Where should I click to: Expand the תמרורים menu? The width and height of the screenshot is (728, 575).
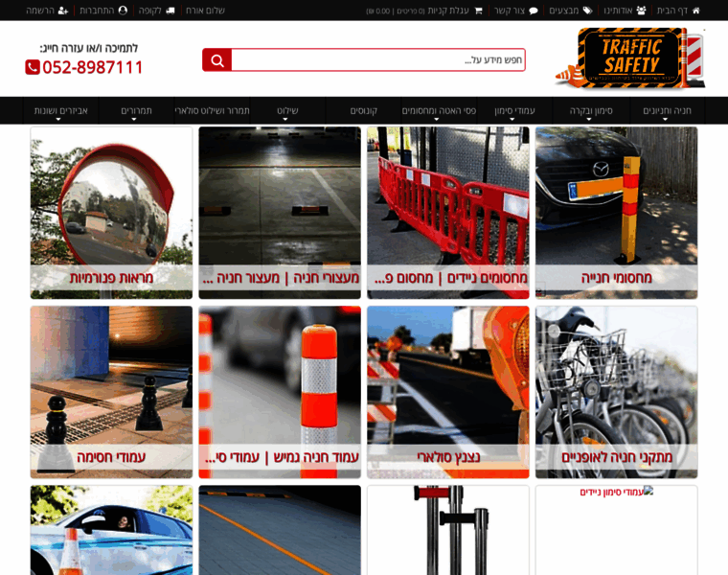(136, 111)
